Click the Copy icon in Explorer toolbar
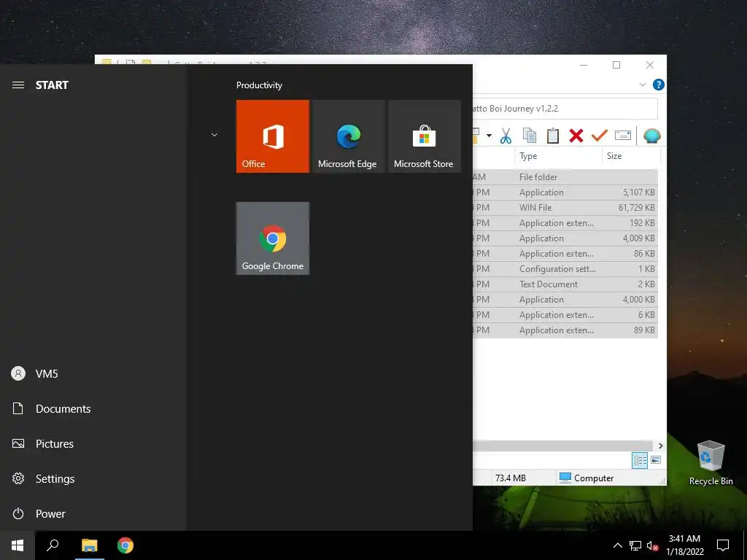The width and height of the screenshot is (747, 560). click(x=530, y=136)
